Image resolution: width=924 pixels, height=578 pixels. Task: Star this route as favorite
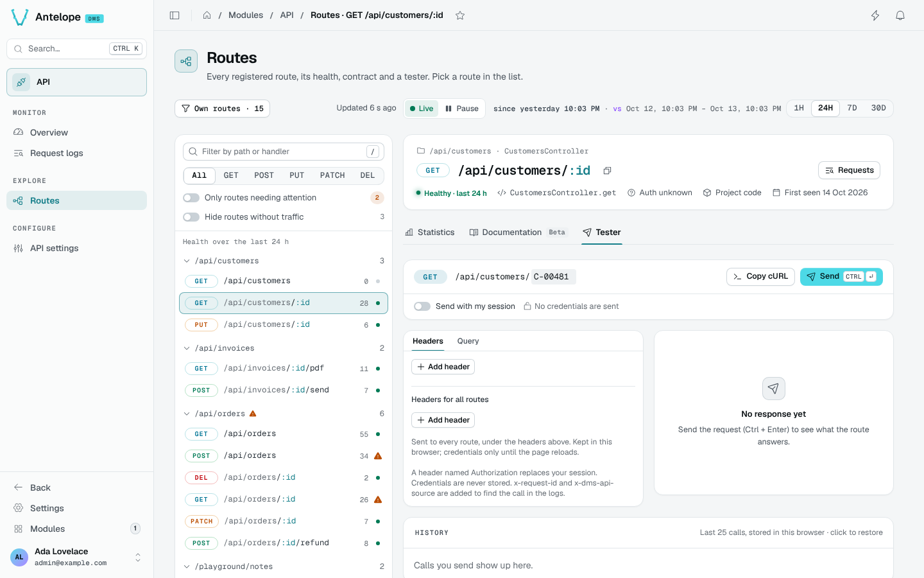(460, 15)
